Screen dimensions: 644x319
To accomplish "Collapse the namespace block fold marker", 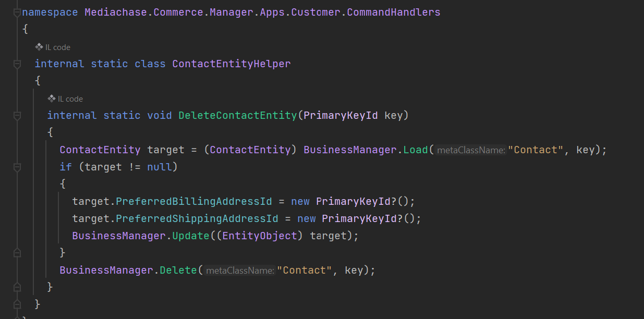I will tap(17, 12).
